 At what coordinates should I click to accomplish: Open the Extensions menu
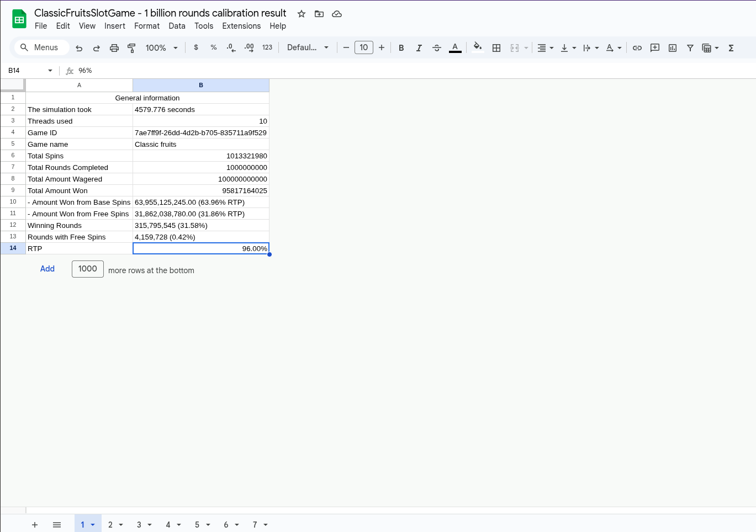[x=241, y=26]
